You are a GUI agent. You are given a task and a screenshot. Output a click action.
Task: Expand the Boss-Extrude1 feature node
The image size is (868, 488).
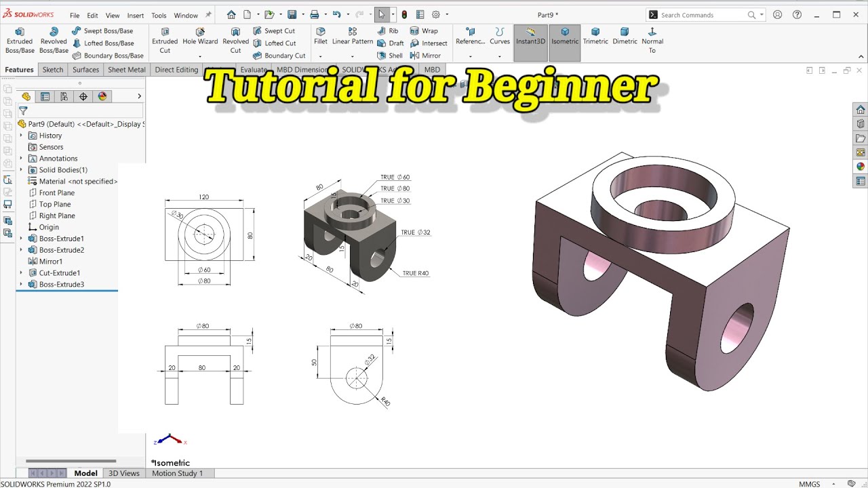pyautogui.click(x=21, y=239)
